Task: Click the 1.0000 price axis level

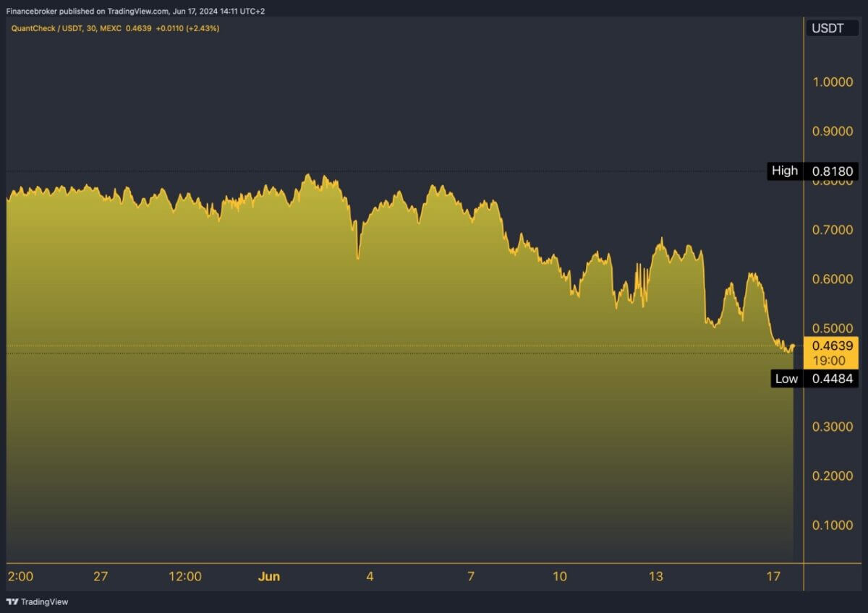Action: tap(833, 82)
